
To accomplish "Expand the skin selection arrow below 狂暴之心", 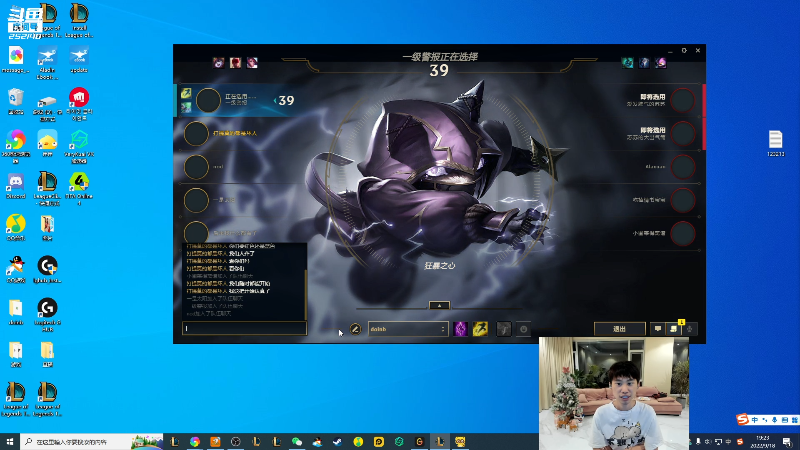I will 439,306.
